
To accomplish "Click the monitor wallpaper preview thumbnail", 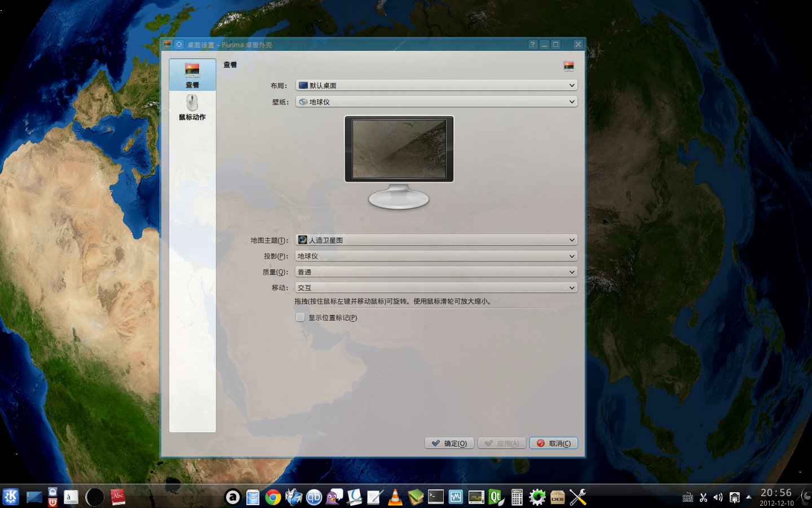I will tap(399, 149).
